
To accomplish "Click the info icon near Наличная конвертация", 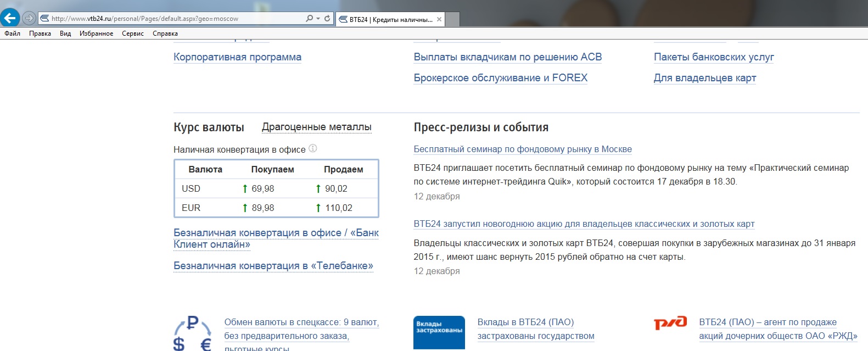I will [x=313, y=148].
